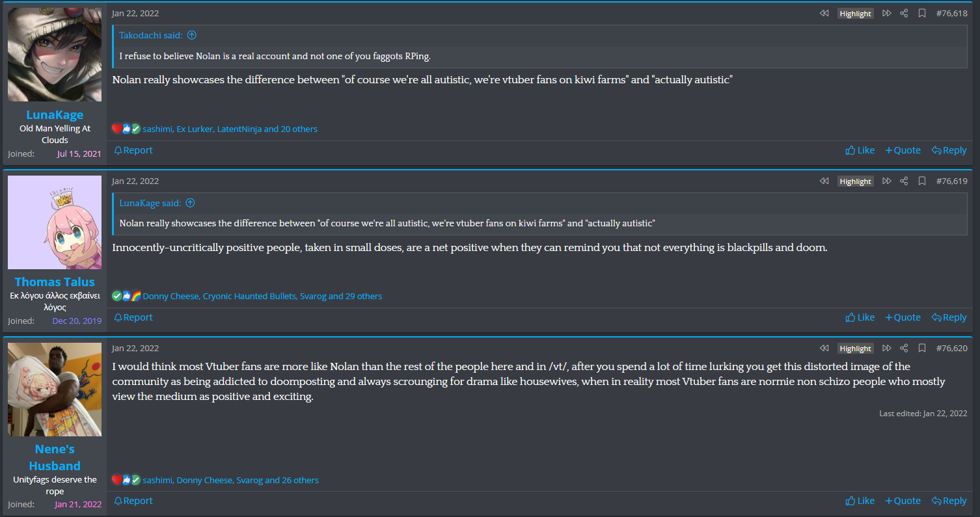Bookmark post #76,619 with bookmark icon
The width and height of the screenshot is (980, 517).
[x=922, y=181]
